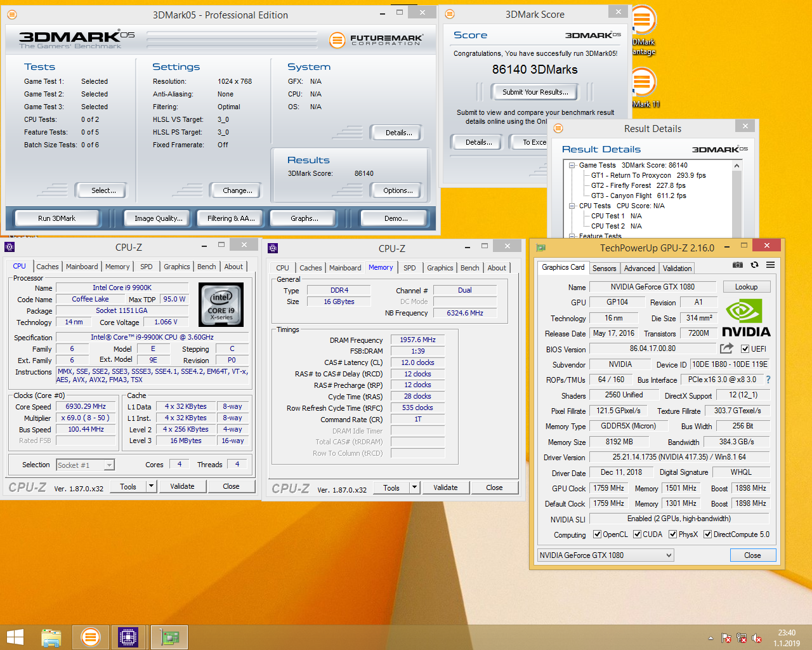Open the SPD tab in Memory CPU-Z window
Screen dimensions: 812x650
click(x=410, y=268)
